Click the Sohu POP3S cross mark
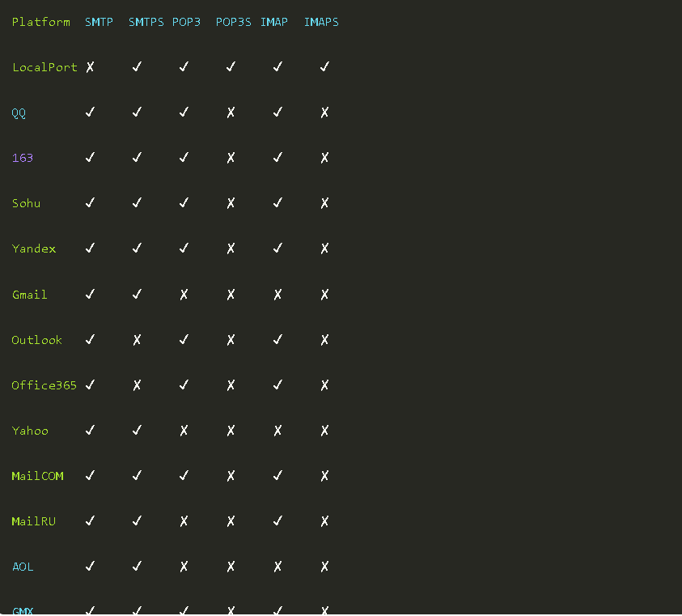 (231, 203)
